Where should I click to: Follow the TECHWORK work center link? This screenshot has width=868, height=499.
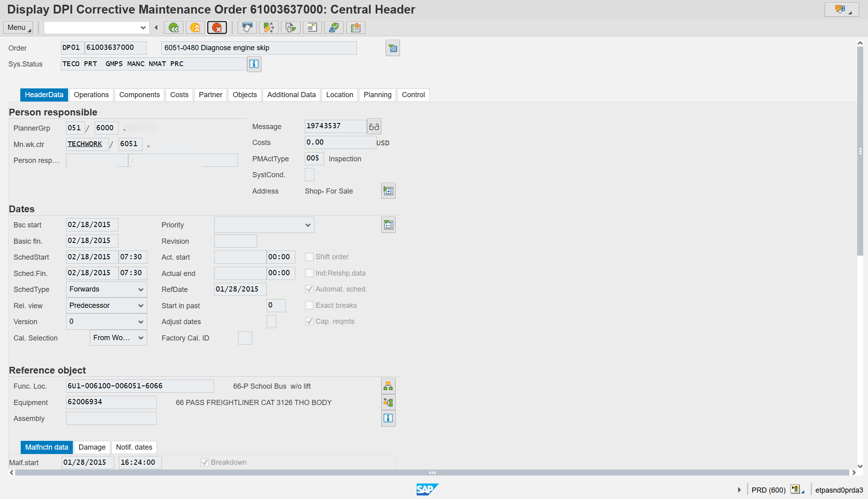click(x=85, y=144)
